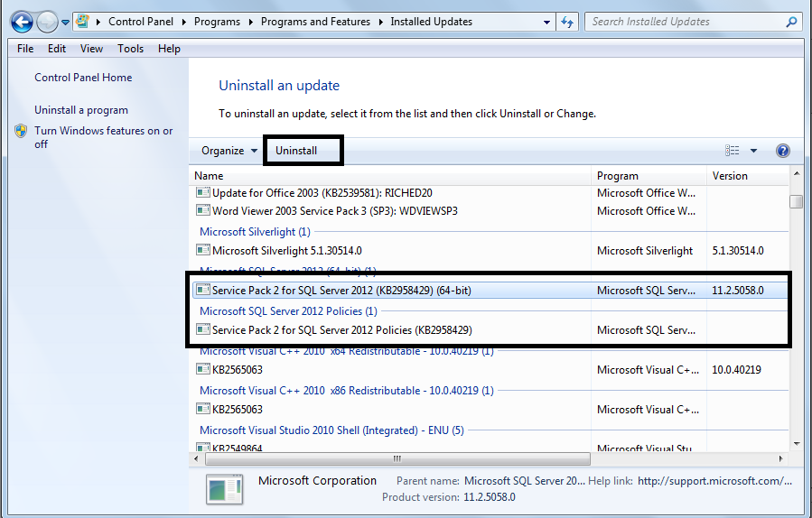This screenshot has width=812, height=518.
Task: Select Update for Office 2003 (KB2539581) row
Action: [x=490, y=193]
